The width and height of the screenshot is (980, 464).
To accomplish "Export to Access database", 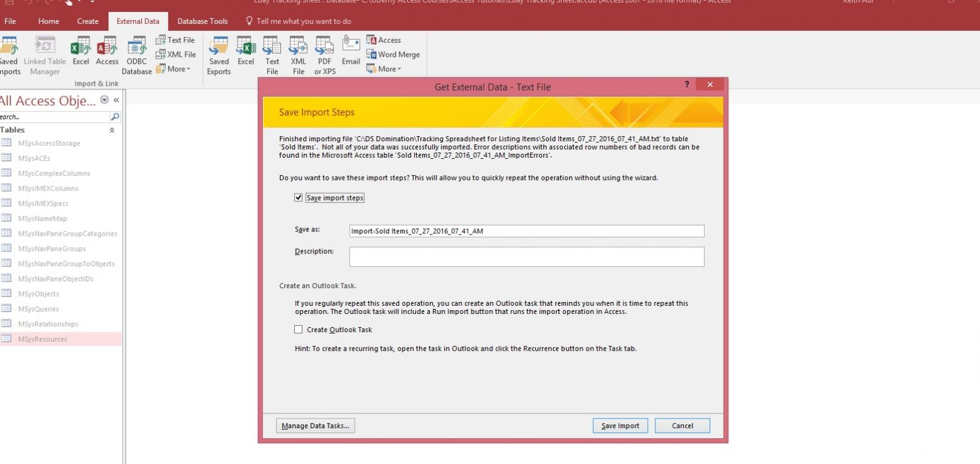I will (x=383, y=40).
